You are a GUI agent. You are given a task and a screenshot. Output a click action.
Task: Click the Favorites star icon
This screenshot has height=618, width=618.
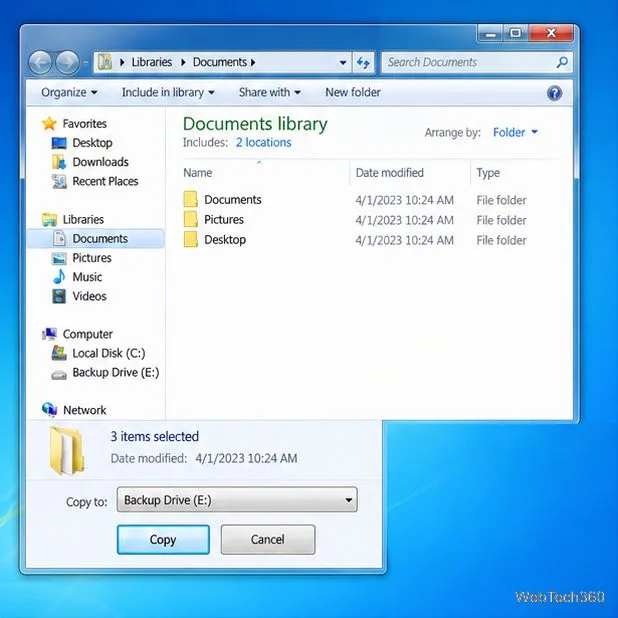coord(49,123)
